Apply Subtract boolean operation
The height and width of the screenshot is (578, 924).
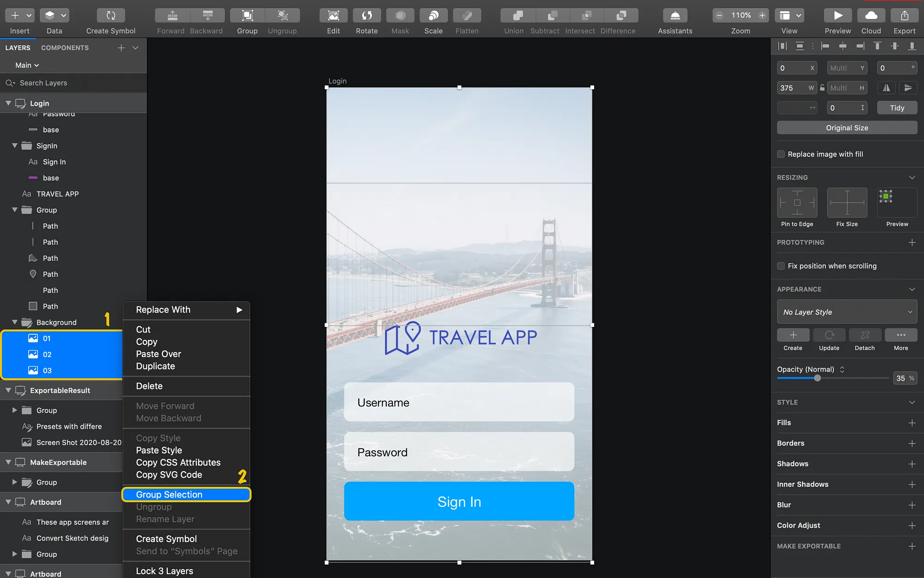pyautogui.click(x=553, y=16)
